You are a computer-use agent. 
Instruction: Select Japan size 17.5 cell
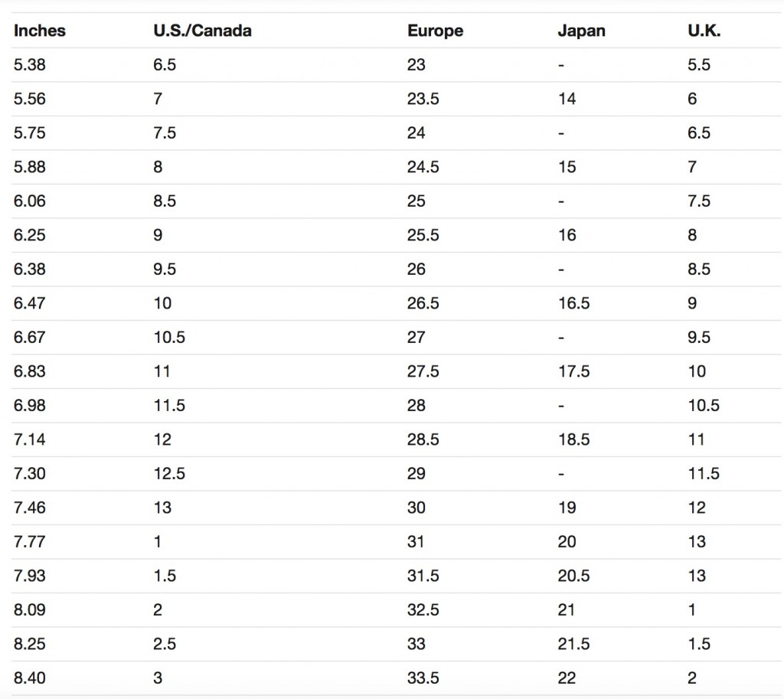click(x=574, y=371)
